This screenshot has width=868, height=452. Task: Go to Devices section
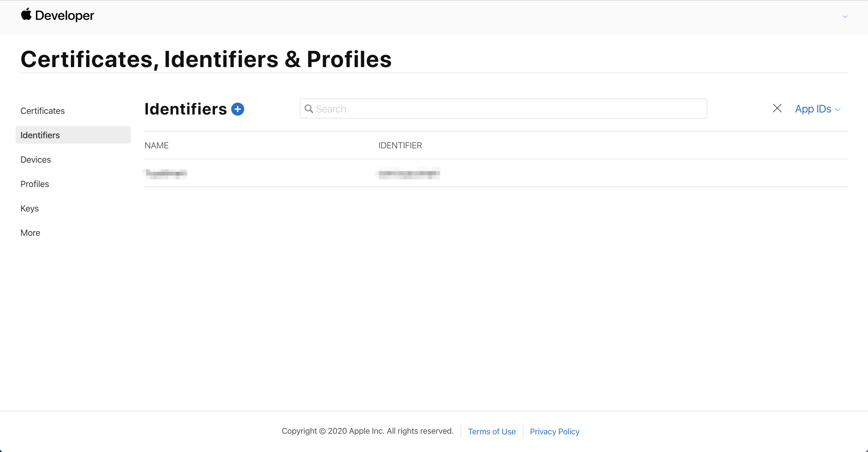coord(36,160)
